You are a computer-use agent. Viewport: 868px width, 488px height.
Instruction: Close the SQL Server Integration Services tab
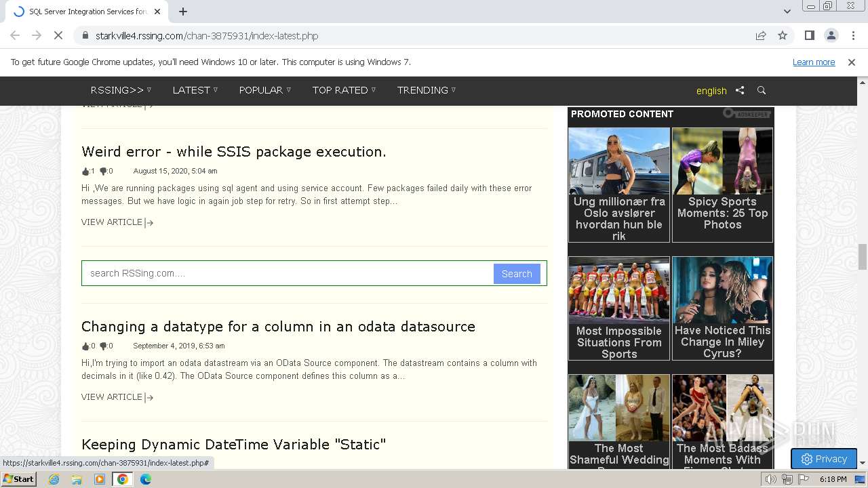(x=157, y=12)
